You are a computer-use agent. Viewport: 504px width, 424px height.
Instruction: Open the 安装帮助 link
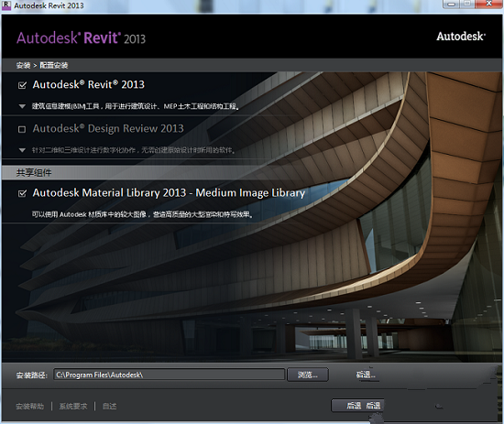(x=30, y=407)
